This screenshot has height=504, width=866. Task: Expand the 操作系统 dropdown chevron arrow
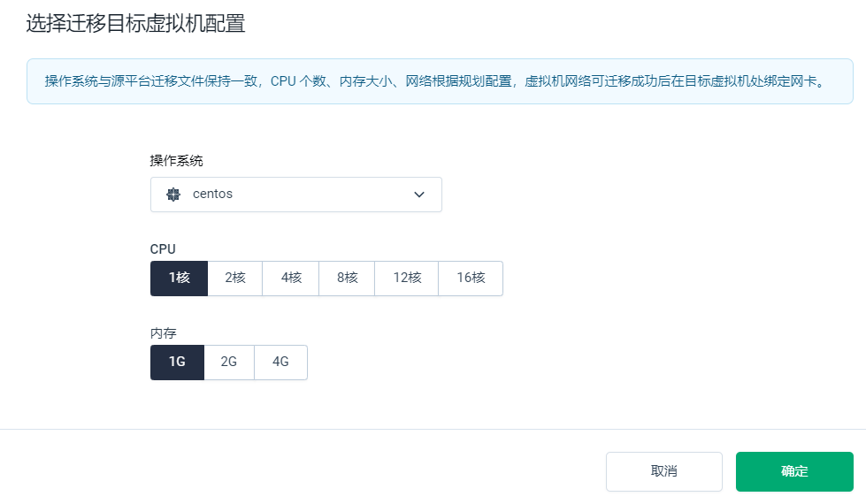419,195
